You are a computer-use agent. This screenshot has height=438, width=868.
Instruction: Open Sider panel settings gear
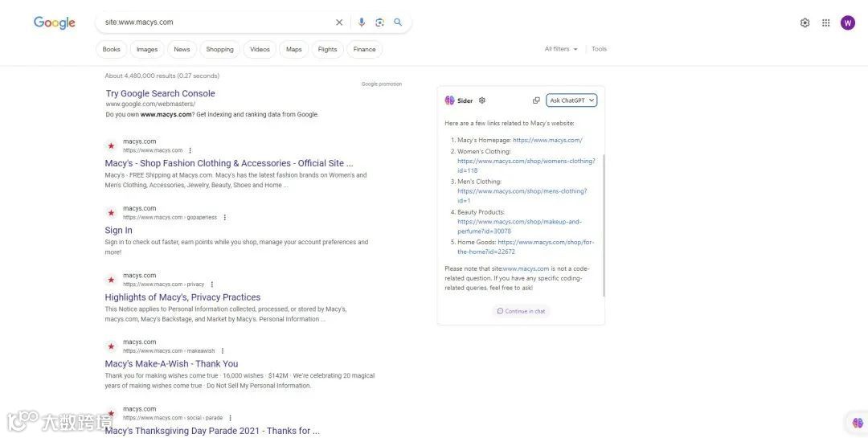pos(482,100)
